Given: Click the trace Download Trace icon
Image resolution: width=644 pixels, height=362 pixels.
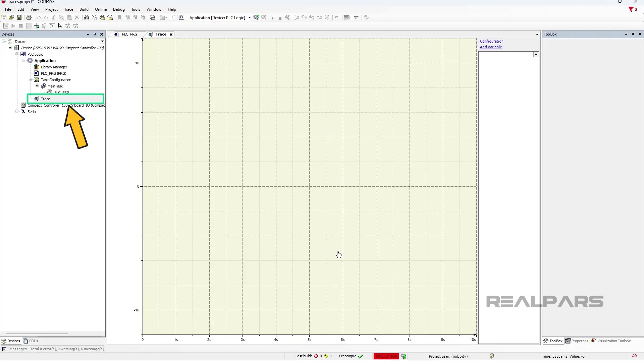Looking at the screenshot, I should point(5,26).
